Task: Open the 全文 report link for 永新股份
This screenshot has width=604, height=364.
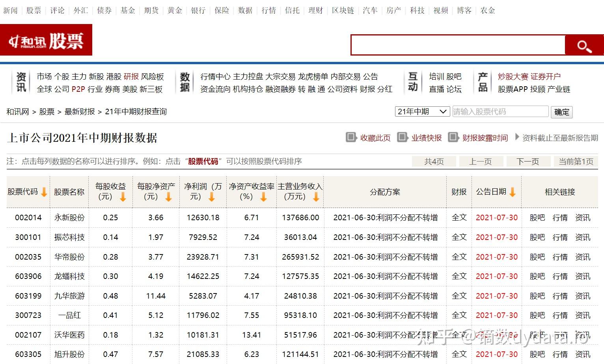Action: tap(459, 217)
